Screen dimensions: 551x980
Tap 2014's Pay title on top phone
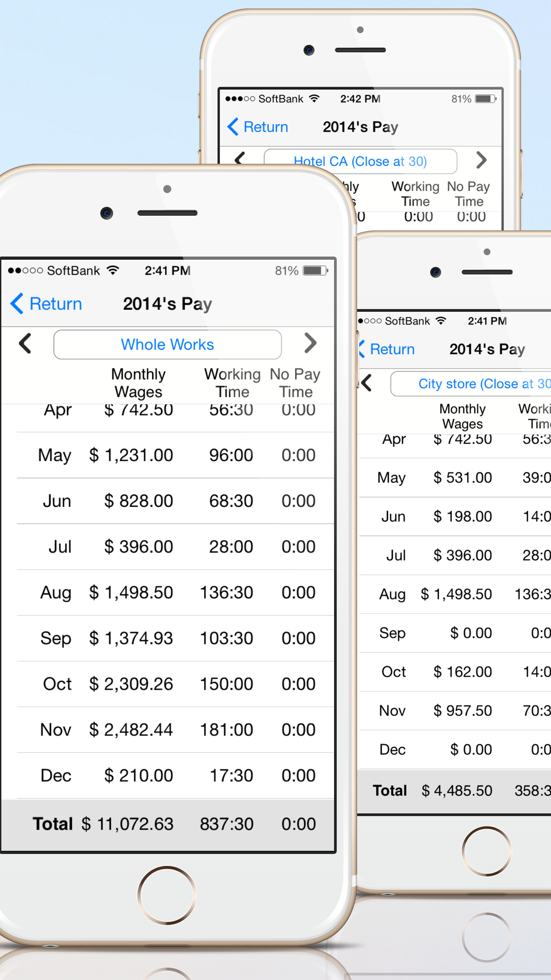point(360,127)
